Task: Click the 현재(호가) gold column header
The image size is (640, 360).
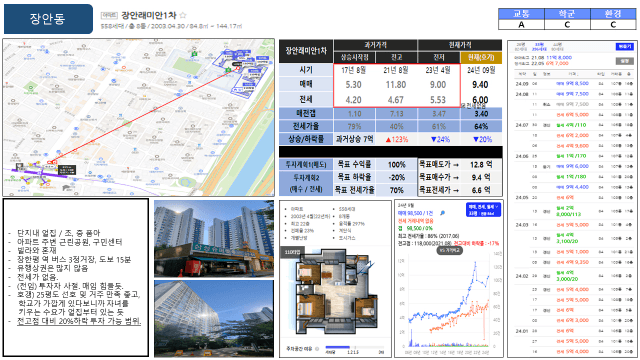Action: (481, 57)
